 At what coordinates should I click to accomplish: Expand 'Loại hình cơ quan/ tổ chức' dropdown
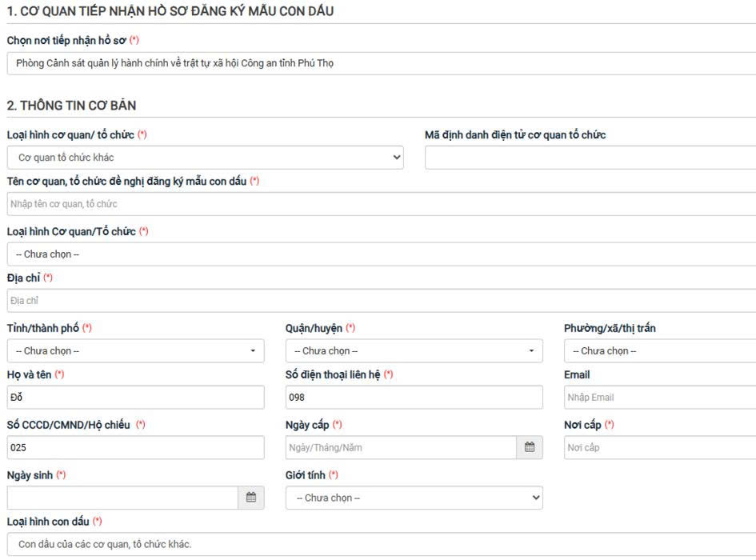coord(205,158)
